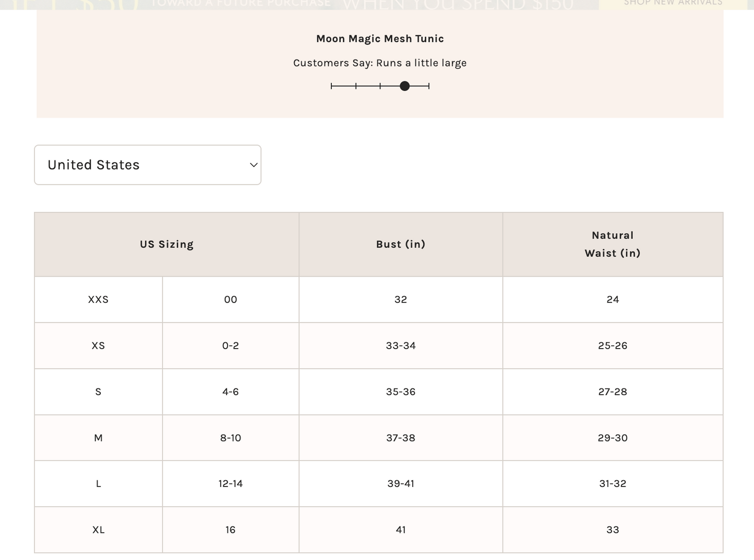Click the L size label cell

98,484
